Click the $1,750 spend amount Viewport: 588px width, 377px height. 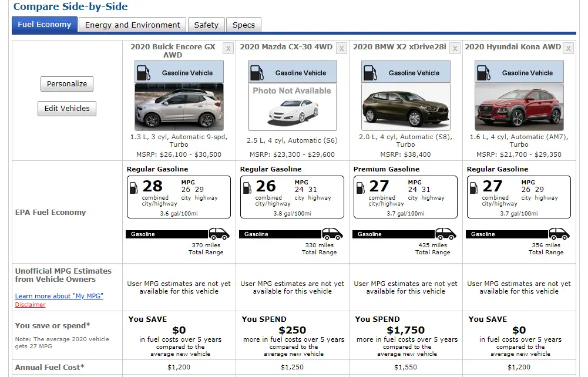406,330
